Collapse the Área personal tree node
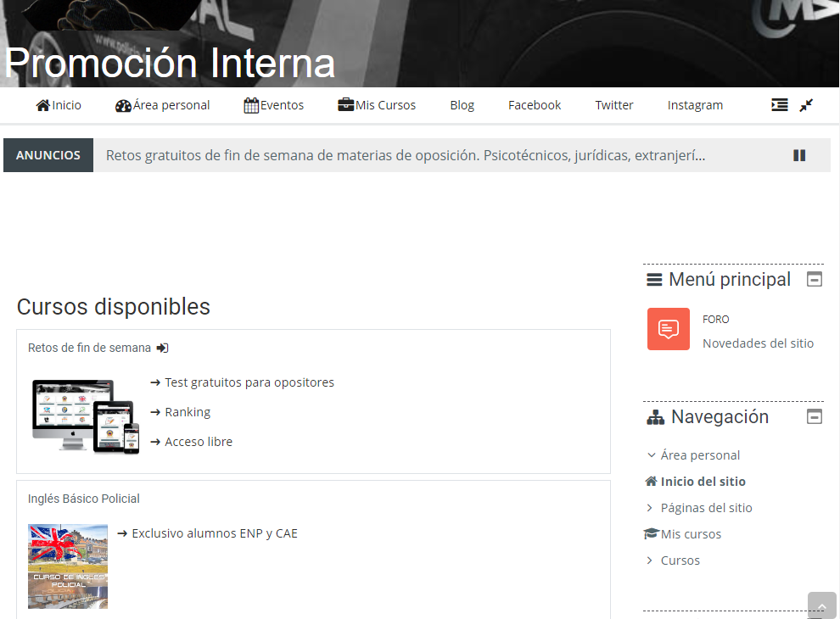The image size is (840, 619). 651,455
